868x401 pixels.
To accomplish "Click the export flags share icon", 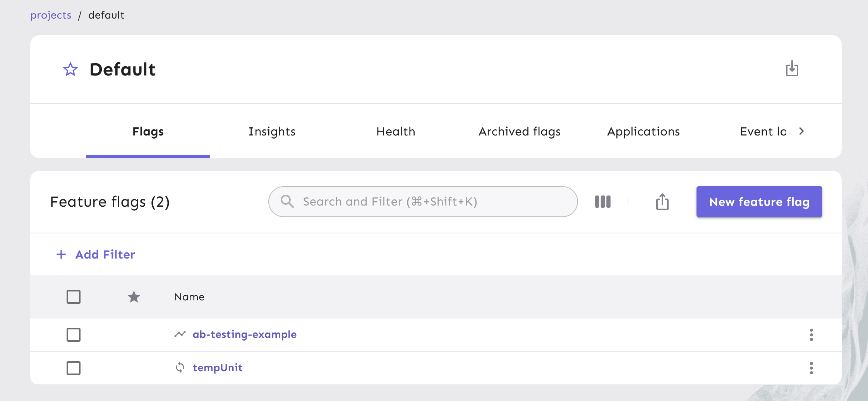I will click(662, 202).
